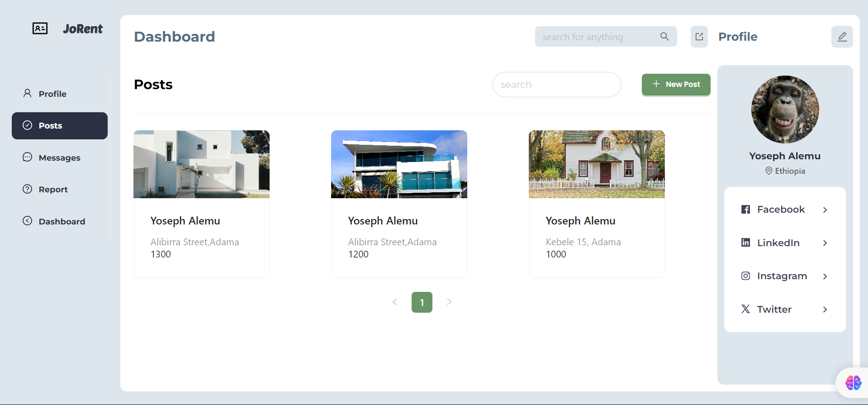
Task: Click the price 1200 text
Action: (x=358, y=254)
